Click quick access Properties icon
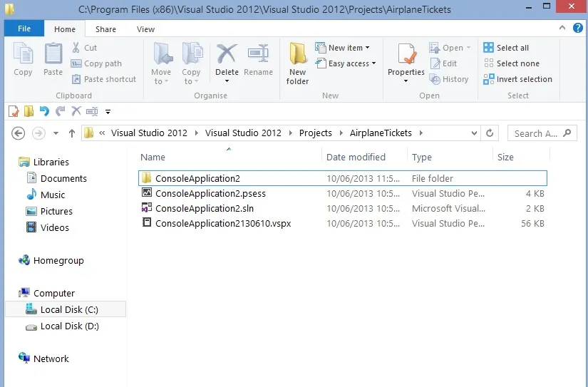Image resolution: width=588 pixels, height=387 pixels. tap(14, 111)
